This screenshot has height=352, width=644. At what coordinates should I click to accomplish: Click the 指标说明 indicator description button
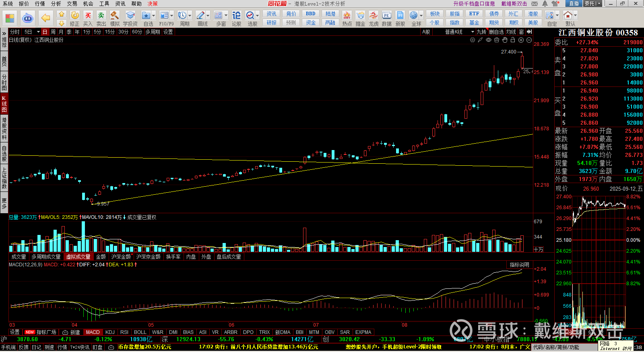pyautogui.click(x=519, y=265)
